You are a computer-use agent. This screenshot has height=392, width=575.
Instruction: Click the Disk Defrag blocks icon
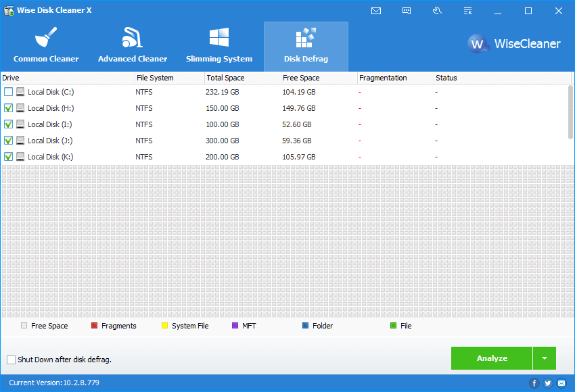pyautogui.click(x=306, y=37)
